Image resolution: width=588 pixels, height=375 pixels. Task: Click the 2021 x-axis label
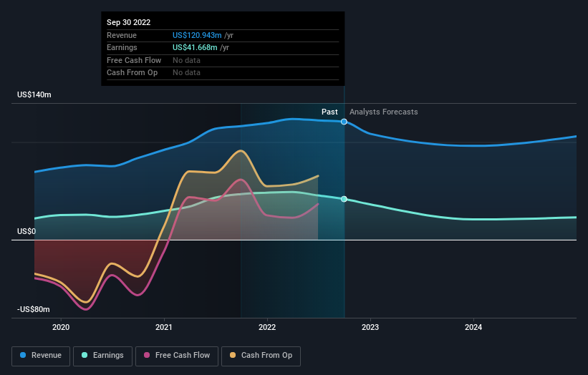[x=164, y=327]
